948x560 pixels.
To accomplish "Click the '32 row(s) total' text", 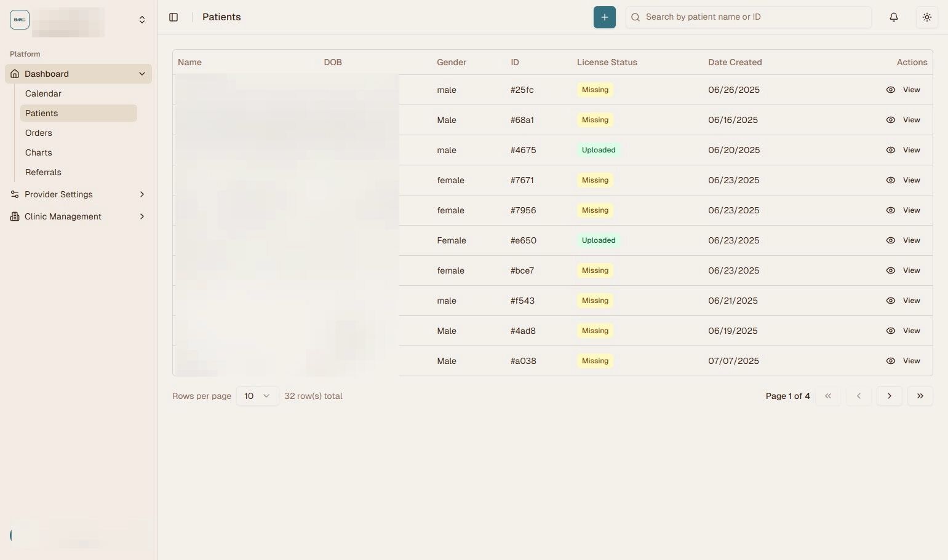I will [313, 396].
